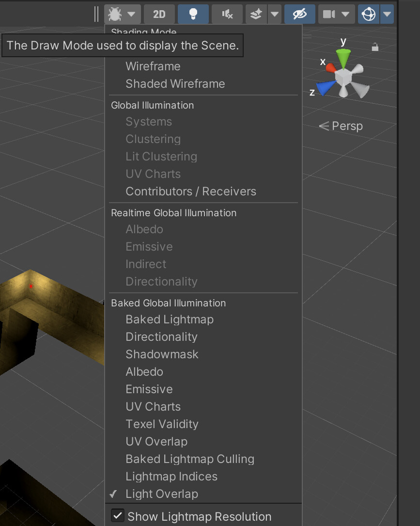This screenshot has height=526, width=420.
Task: Open the camera settings dropdown arrow
Action: (x=345, y=14)
